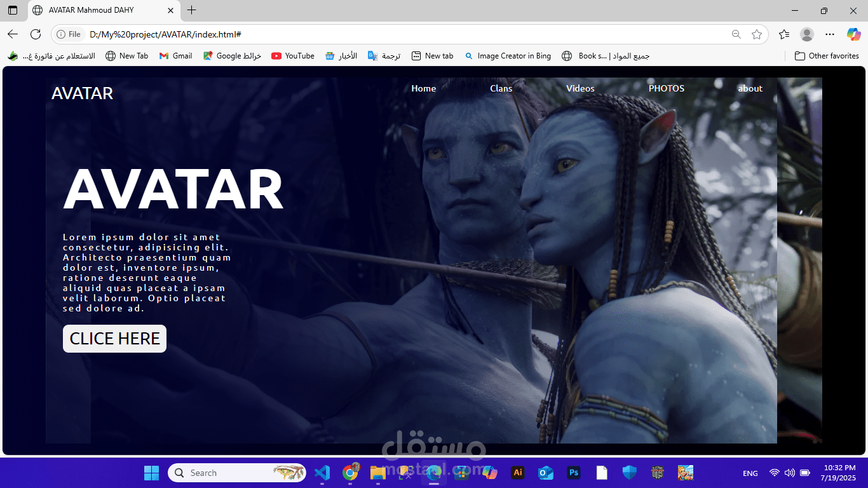Open PHOTOS in the site navigation
Image resolution: width=868 pixels, height=488 pixels.
[666, 88]
